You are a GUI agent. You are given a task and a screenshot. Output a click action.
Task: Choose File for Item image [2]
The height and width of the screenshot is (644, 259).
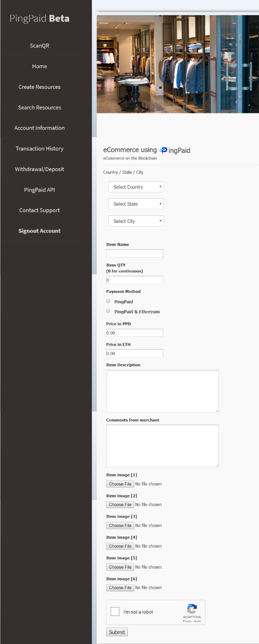click(x=120, y=504)
